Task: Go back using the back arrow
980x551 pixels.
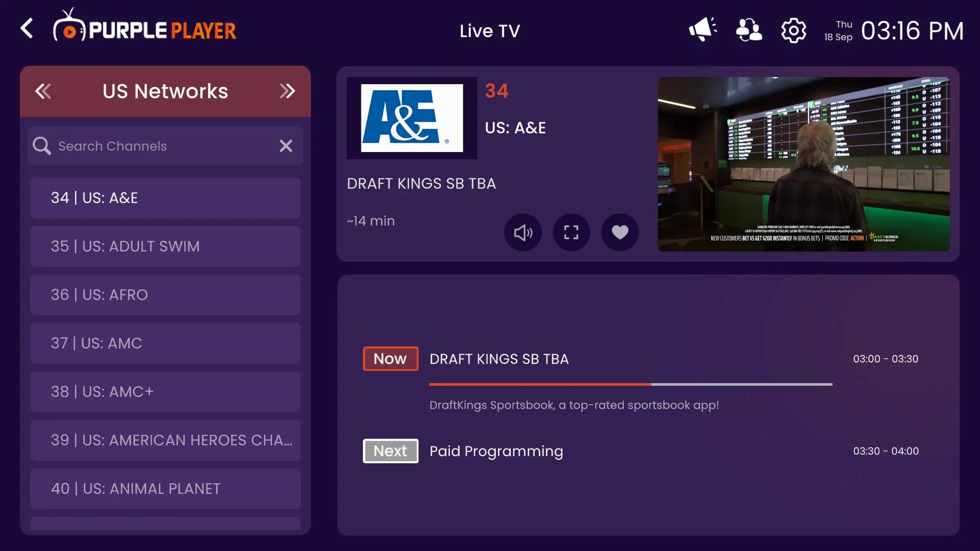Action: point(27,29)
